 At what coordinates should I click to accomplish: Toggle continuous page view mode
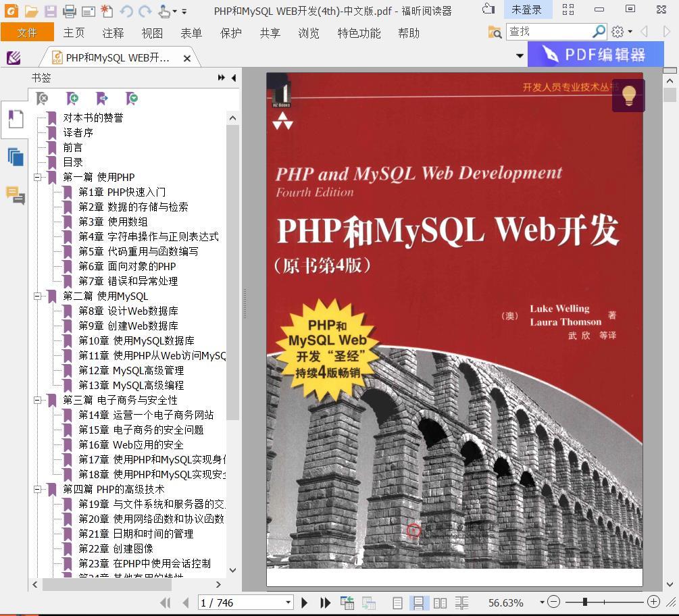click(x=418, y=603)
